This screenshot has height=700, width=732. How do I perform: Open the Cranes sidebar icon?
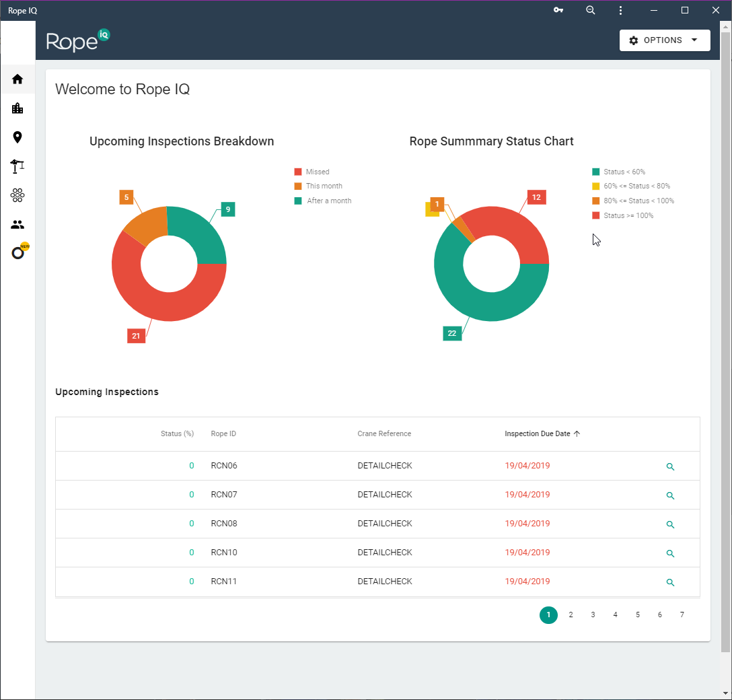coord(17,166)
